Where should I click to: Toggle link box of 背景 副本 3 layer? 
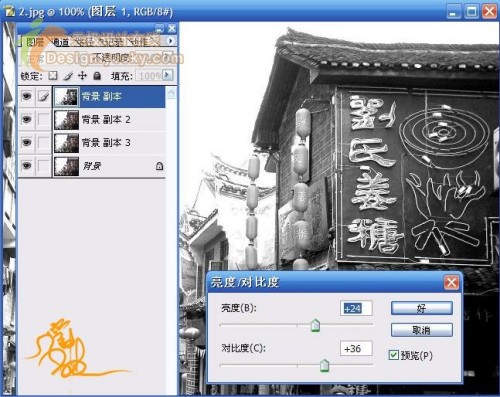pyautogui.click(x=44, y=143)
